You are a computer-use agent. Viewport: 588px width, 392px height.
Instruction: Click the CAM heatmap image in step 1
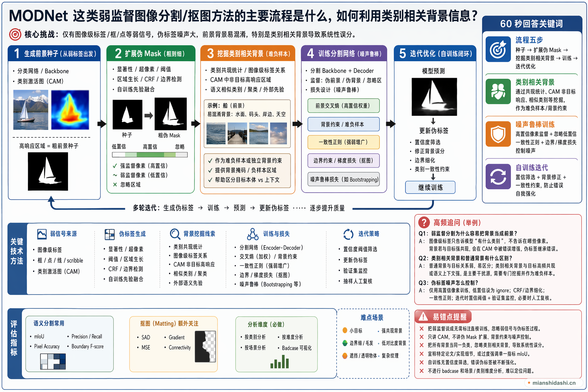click(70, 110)
